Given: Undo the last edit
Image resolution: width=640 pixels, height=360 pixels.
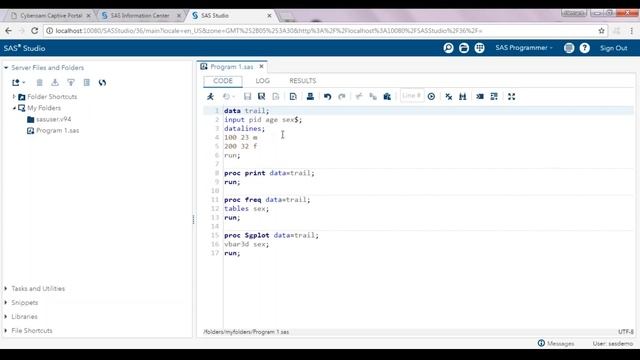Looking at the screenshot, I should (327, 97).
